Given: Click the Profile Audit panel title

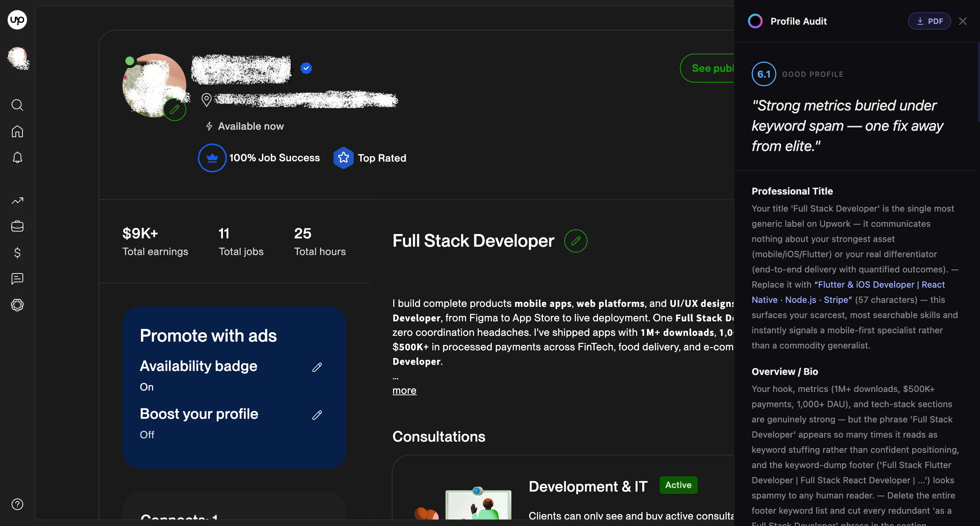Looking at the screenshot, I should point(798,21).
